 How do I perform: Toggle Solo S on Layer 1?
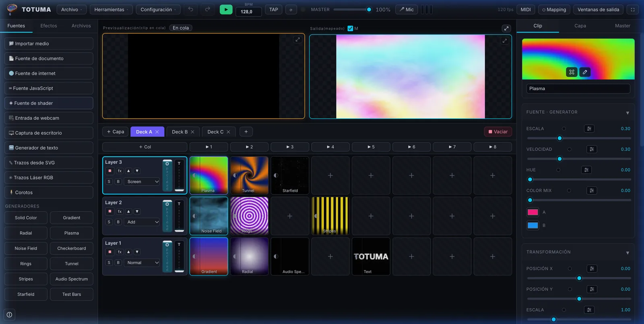pos(109,262)
